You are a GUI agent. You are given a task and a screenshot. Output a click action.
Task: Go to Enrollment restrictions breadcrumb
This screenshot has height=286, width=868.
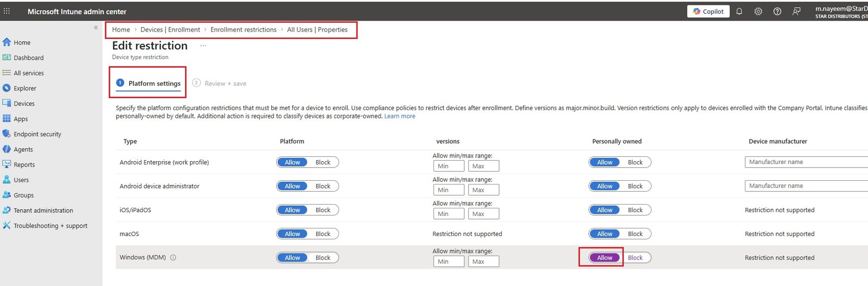pyautogui.click(x=244, y=29)
